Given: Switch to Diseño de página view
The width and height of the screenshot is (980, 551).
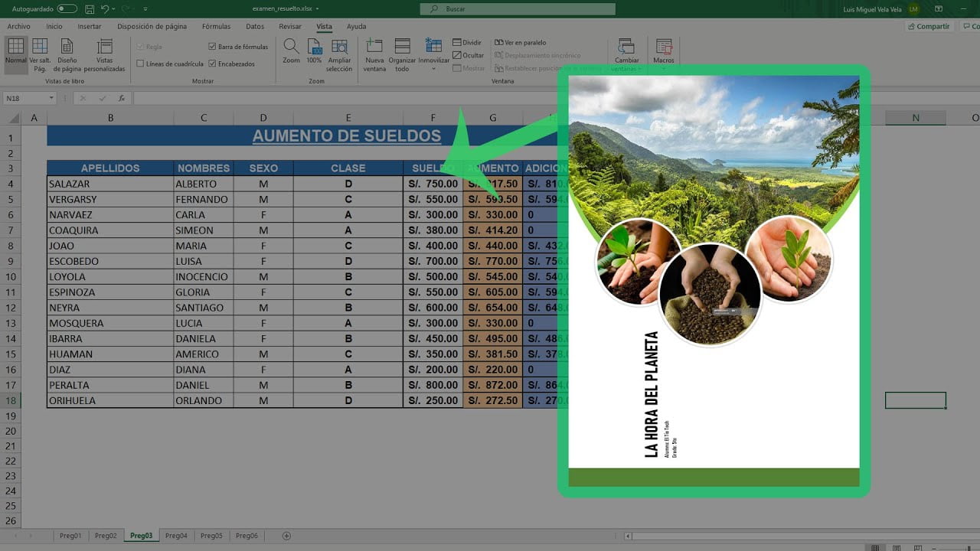Looking at the screenshot, I should pyautogui.click(x=67, y=54).
